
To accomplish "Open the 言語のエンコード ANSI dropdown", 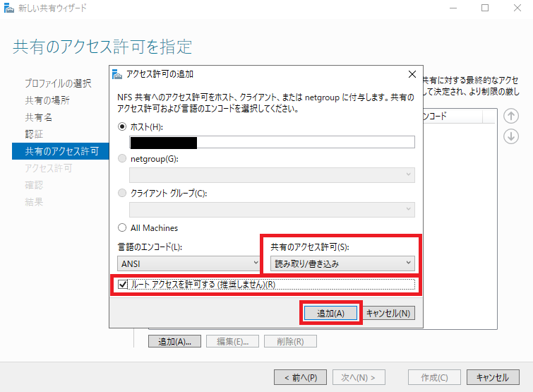I will click(x=187, y=263).
